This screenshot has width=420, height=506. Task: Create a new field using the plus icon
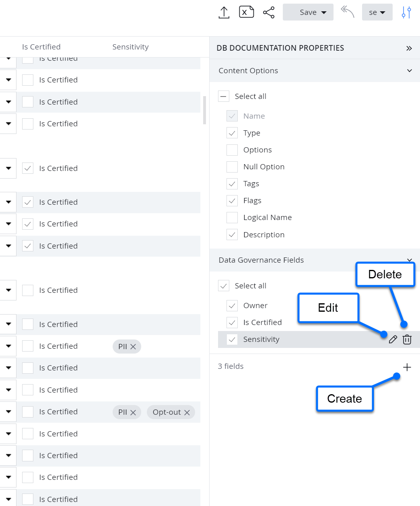[x=407, y=367]
